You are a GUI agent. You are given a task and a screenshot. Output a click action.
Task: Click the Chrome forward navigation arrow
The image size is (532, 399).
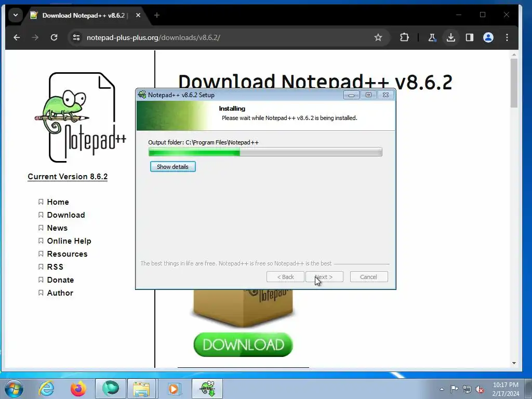pyautogui.click(x=35, y=37)
